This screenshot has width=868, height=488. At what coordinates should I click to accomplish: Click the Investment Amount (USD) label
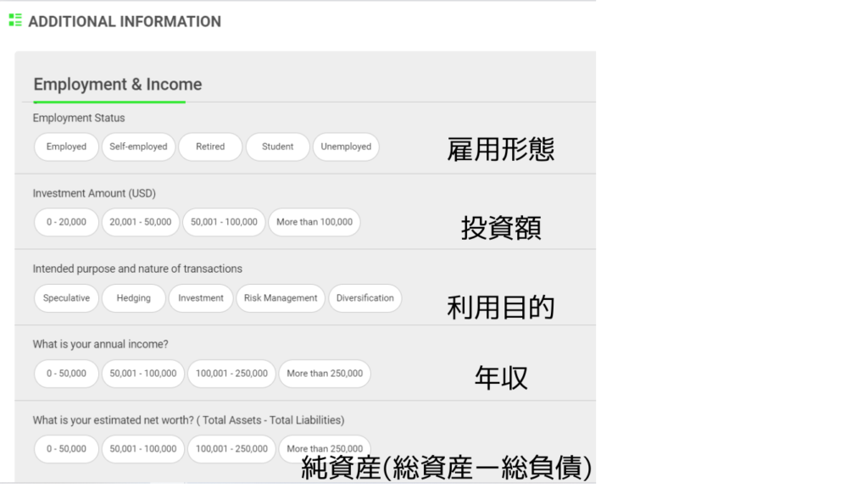click(x=94, y=193)
